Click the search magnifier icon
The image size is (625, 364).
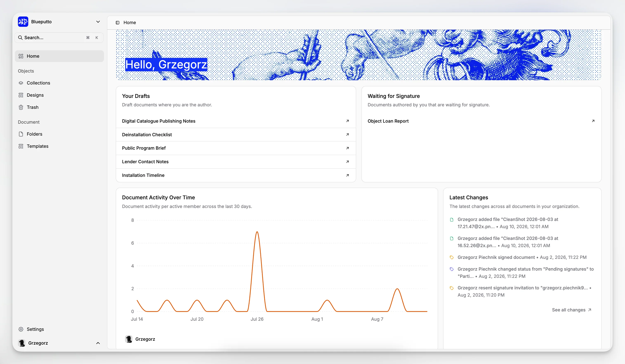click(x=20, y=38)
